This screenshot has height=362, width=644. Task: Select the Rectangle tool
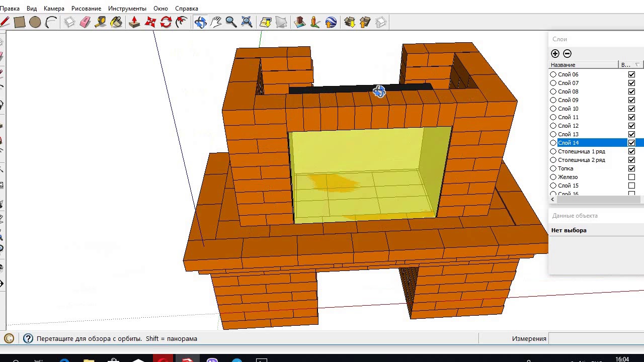[x=20, y=22]
